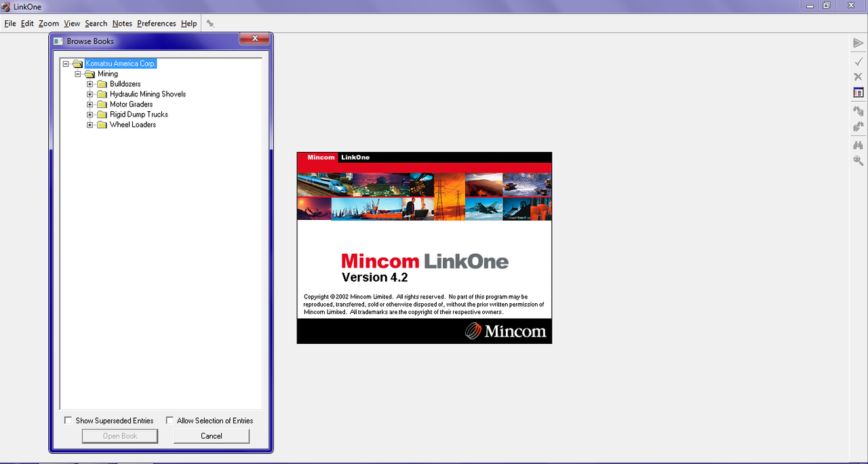
Task: Click the plain binoculars search icon
Action: point(858,145)
